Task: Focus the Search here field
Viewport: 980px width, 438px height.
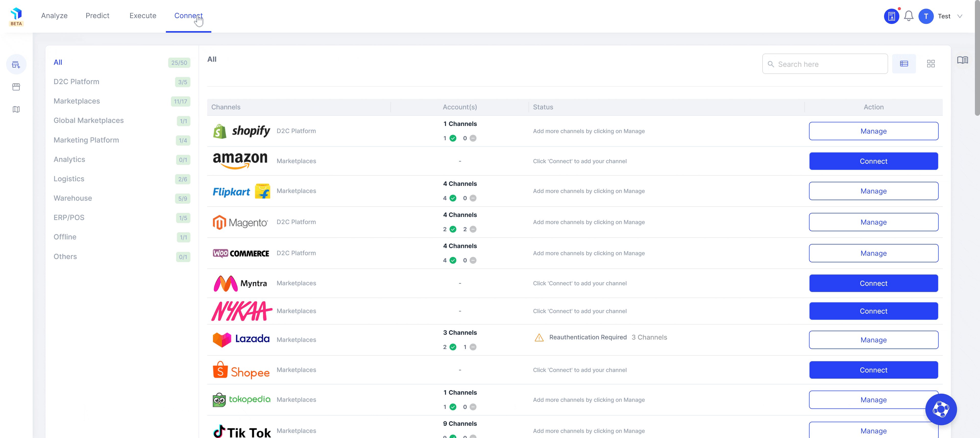Action: [825, 64]
